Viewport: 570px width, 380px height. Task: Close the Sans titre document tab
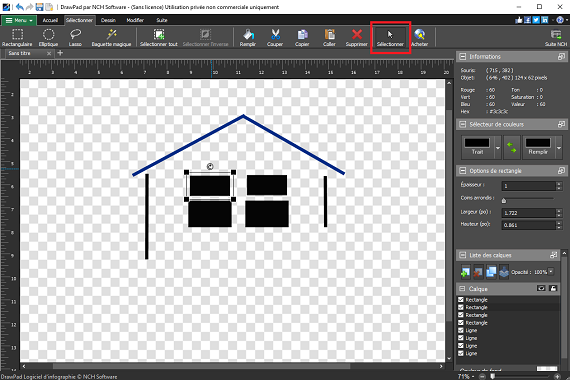point(49,53)
